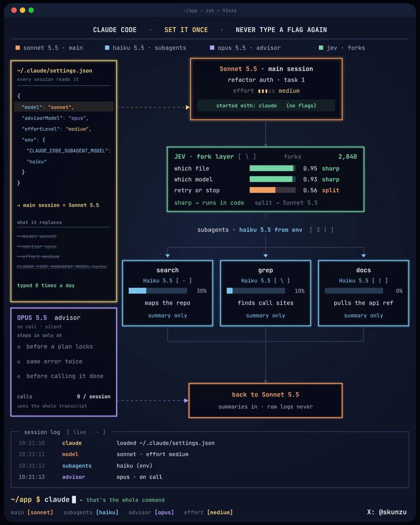Click the "opus · on call" log entry
The height and width of the screenshot is (525, 420).
[140, 477]
